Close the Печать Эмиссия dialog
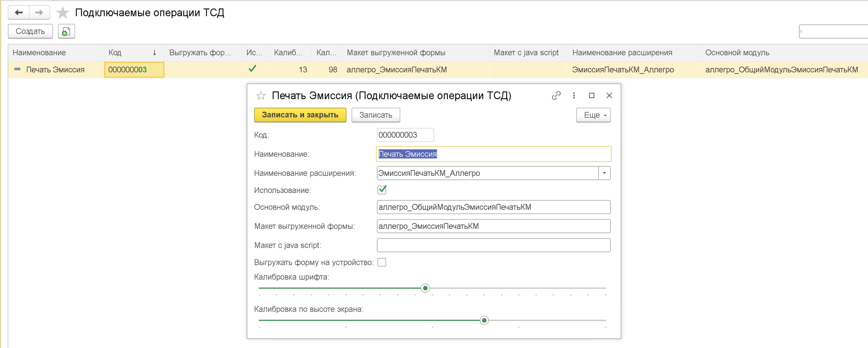Screen dimensions: 868x348 (x=609, y=96)
